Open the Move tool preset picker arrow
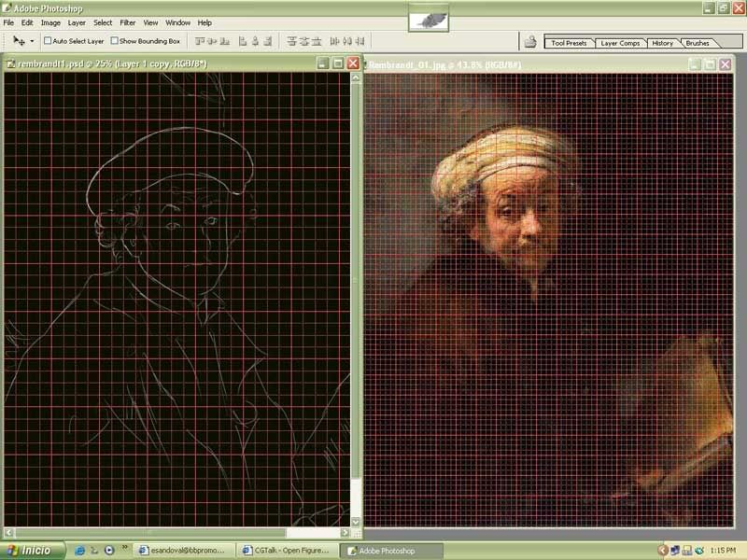747x560 pixels. [x=32, y=41]
